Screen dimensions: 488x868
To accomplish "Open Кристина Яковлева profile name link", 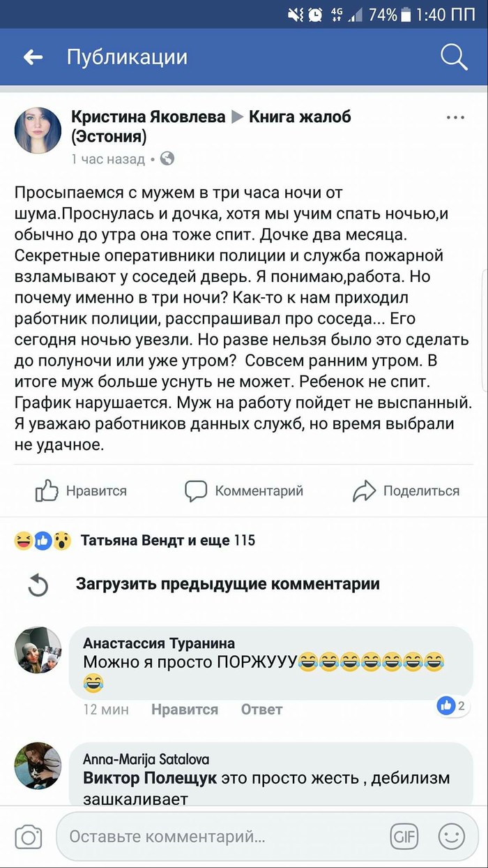I will click(x=148, y=117).
